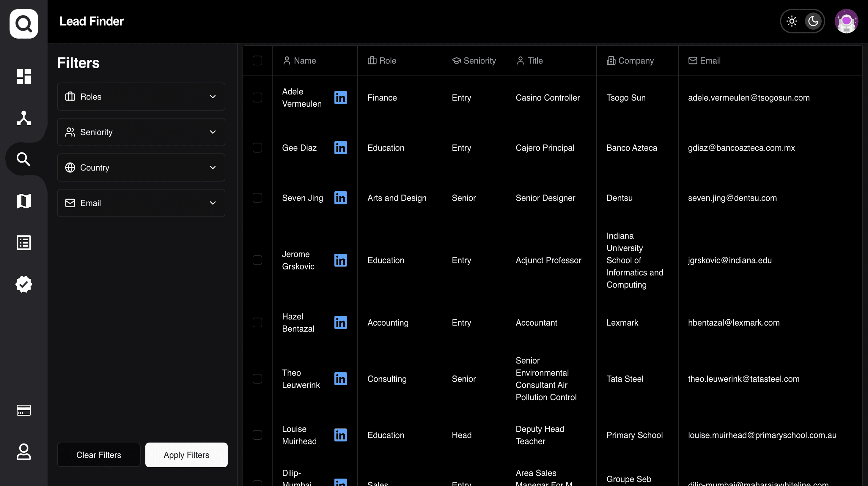Image resolution: width=868 pixels, height=486 pixels.
Task: Click the Clear Filters button
Action: click(x=98, y=455)
